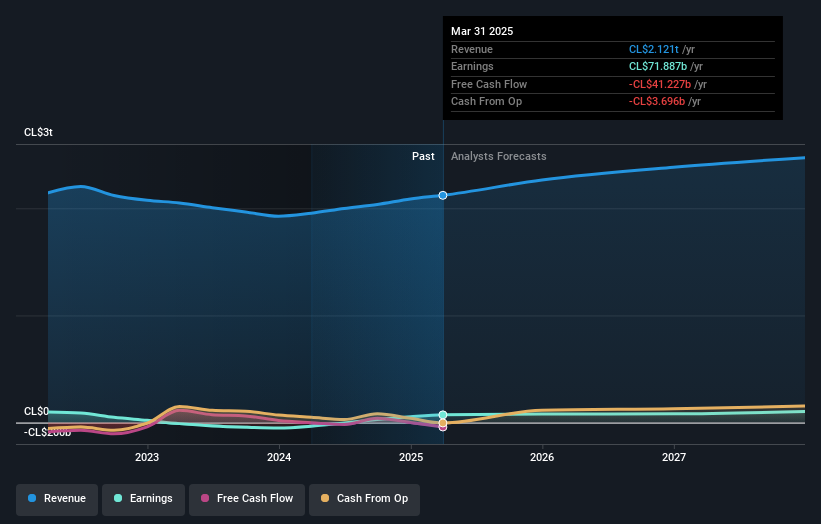Click the CL$71.887b earnings value in tooltip

point(658,66)
